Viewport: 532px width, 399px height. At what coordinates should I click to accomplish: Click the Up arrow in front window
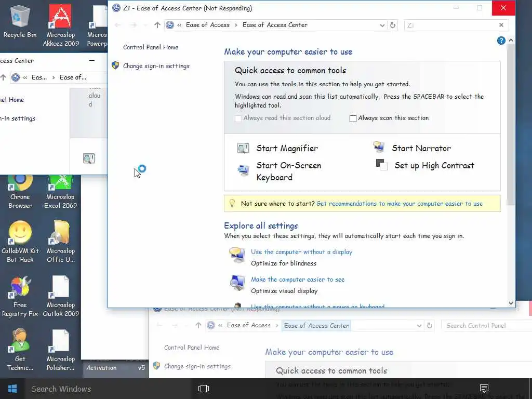pyautogui.click(x=157, y=25)
